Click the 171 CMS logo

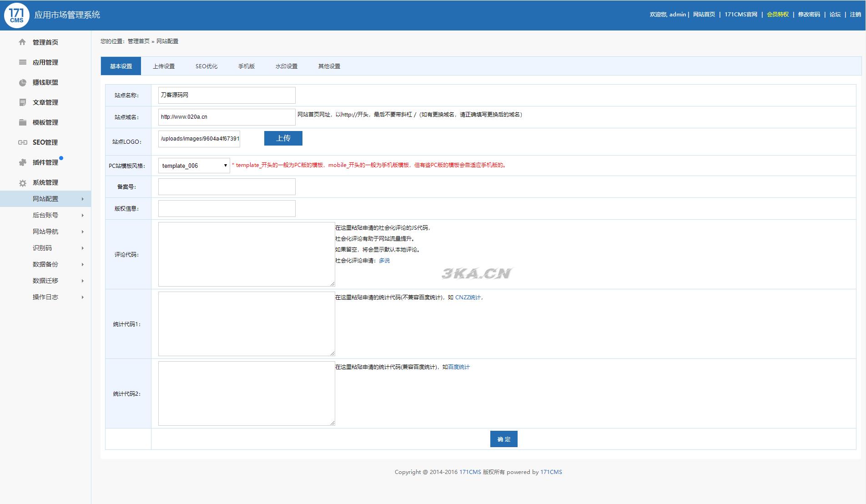click(x=16, y=15)
